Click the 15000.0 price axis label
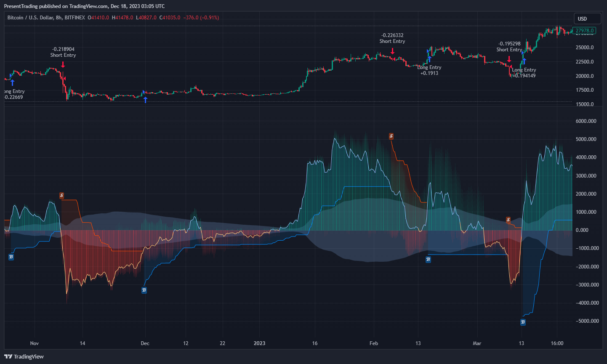The image size is (607, 364). pos(585,104)
